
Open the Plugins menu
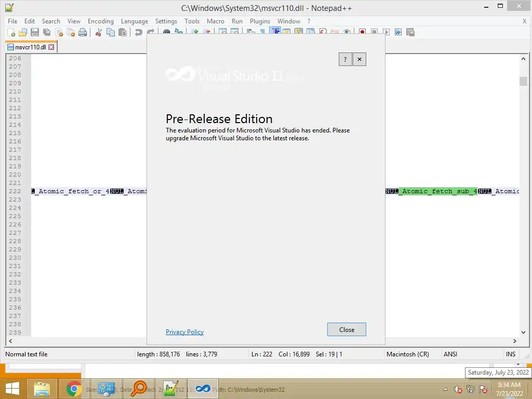pyautogui.click(x=260, y=21)
